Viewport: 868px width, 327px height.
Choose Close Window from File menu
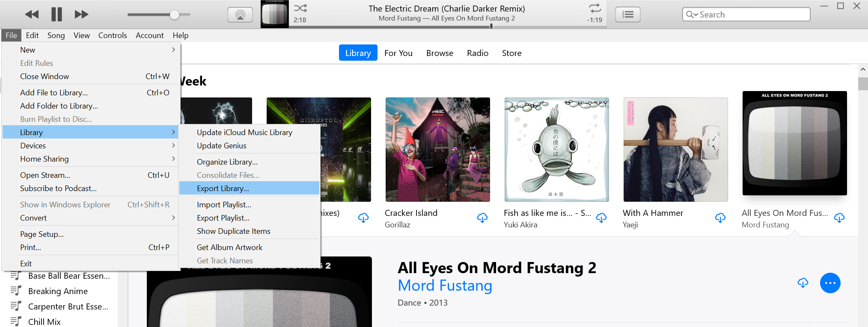click(x=91, y=77)
